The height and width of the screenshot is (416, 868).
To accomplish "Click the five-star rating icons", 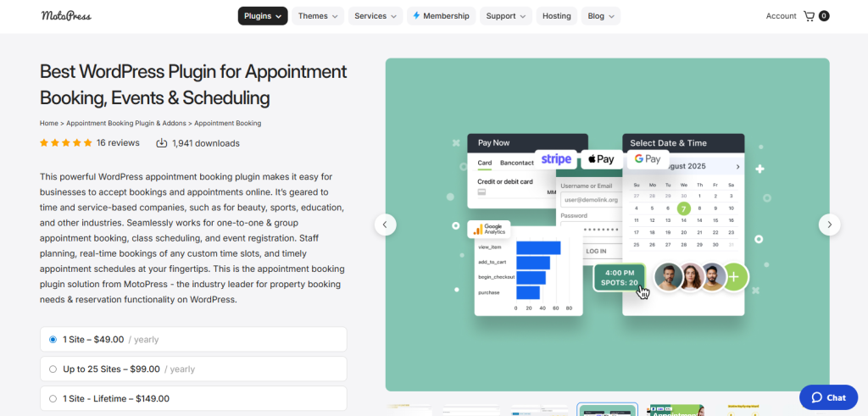I will (x=66, y=143).
